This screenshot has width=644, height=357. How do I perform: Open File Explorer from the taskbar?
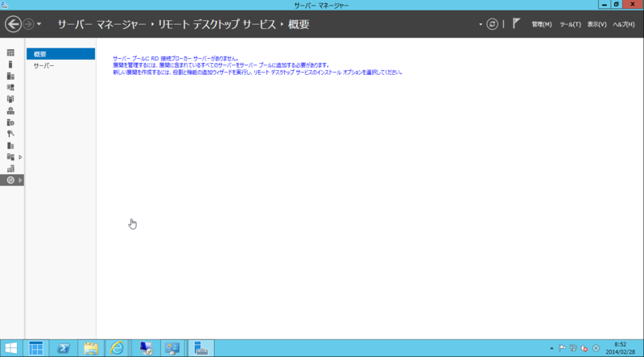(x=91, y=348)
